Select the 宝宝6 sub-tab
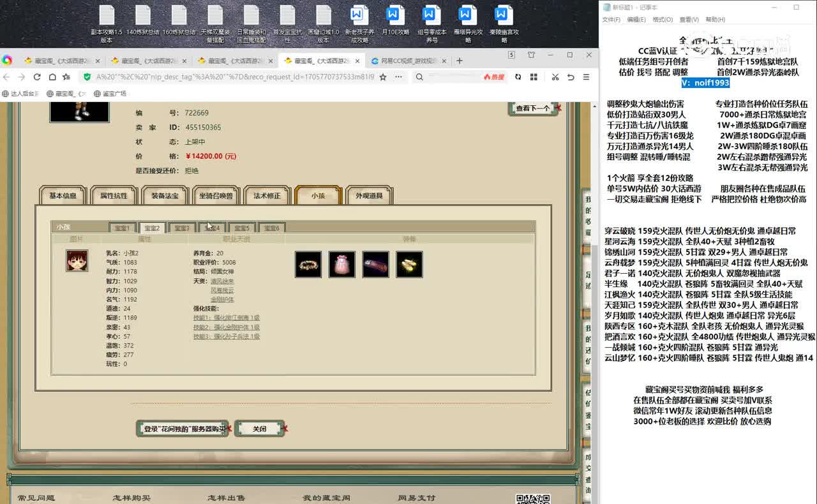This screenshot has width=817, height=504. [271, 228]
